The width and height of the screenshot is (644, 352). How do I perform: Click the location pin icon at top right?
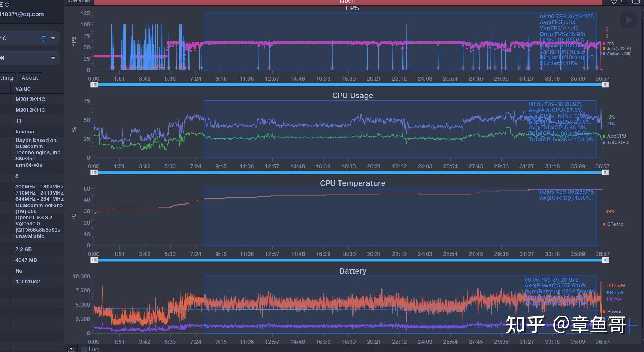[x=614, y=2]
